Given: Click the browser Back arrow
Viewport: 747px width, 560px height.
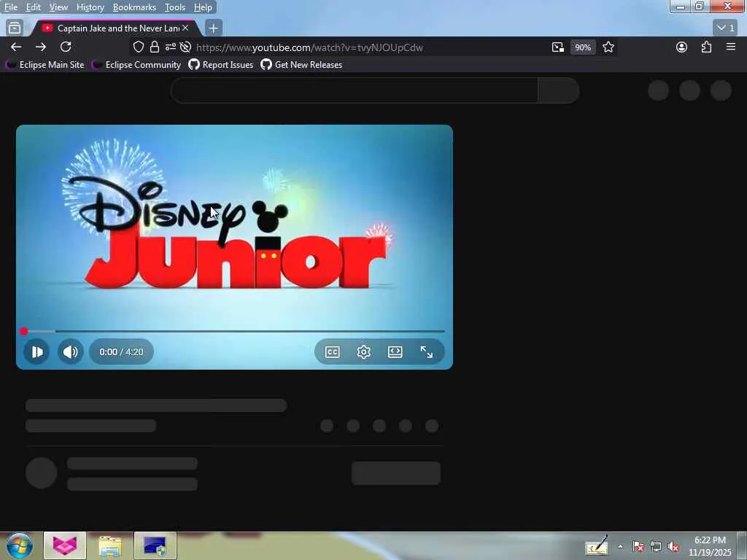Looking at the screenshot, I should 16,47.
